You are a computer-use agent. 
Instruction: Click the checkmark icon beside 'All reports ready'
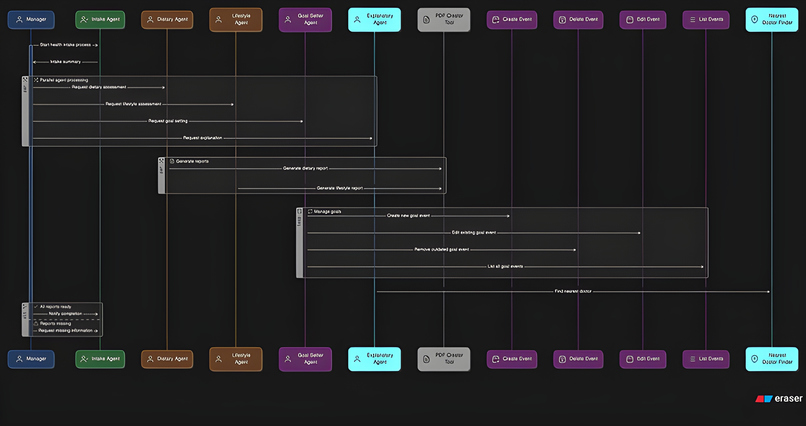pos(36,307)
